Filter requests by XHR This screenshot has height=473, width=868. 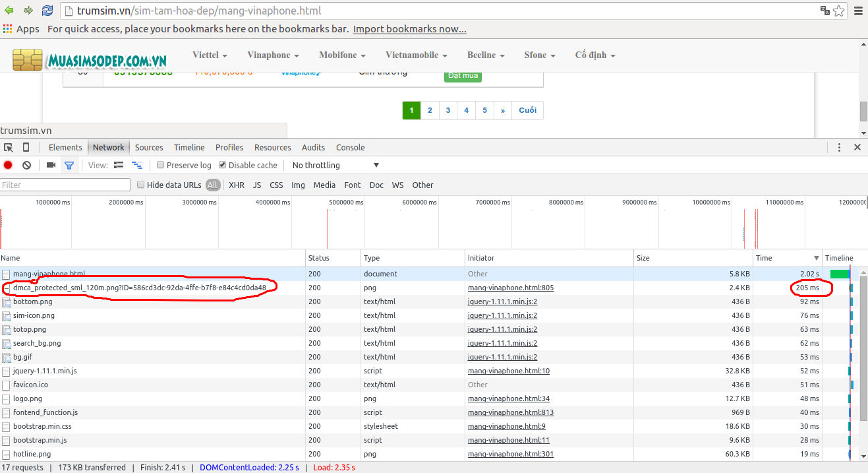click(x=237, y=185)
